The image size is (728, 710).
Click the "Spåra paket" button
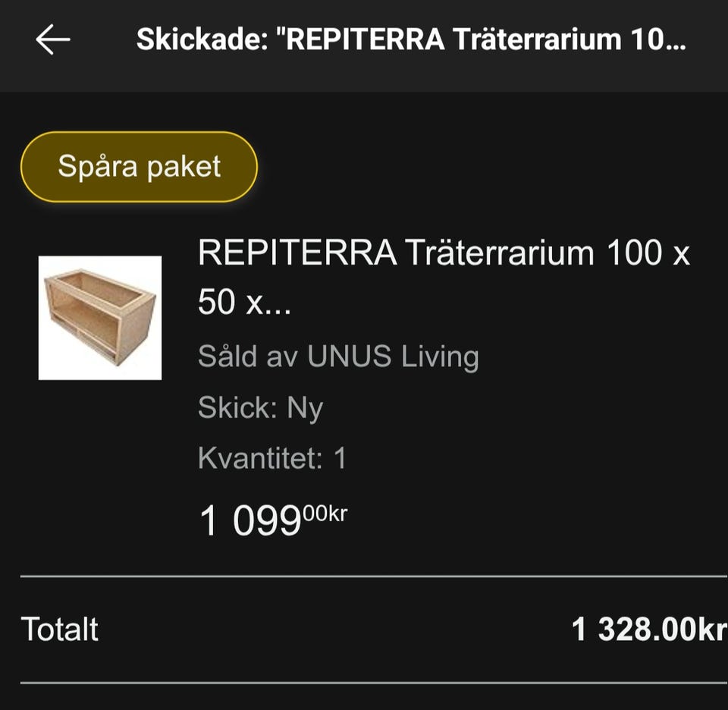click(139, 167)
